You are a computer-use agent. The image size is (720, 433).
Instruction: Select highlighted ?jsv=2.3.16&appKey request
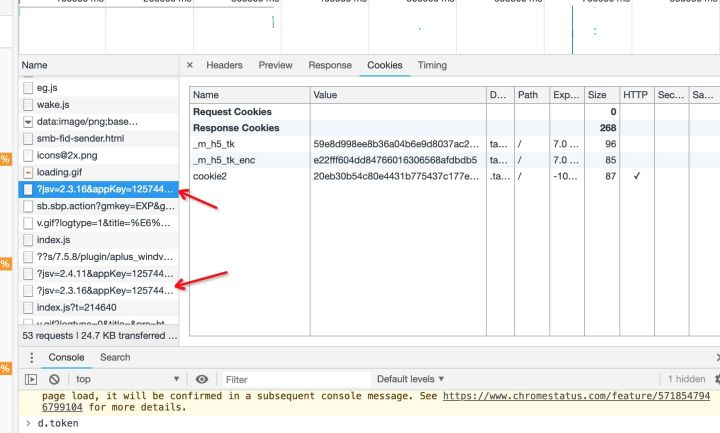[x=99, y=189]
